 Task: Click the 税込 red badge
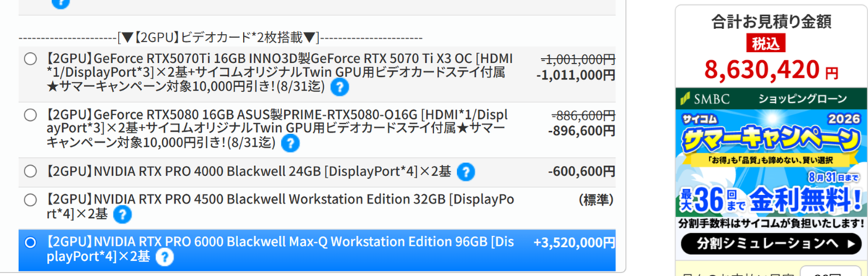[x=766, y=43]
